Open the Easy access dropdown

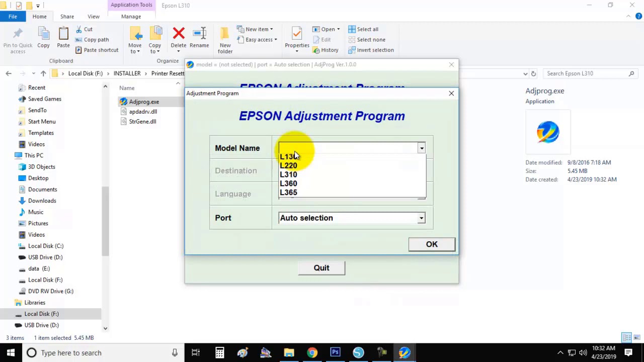tap(257, 40)
